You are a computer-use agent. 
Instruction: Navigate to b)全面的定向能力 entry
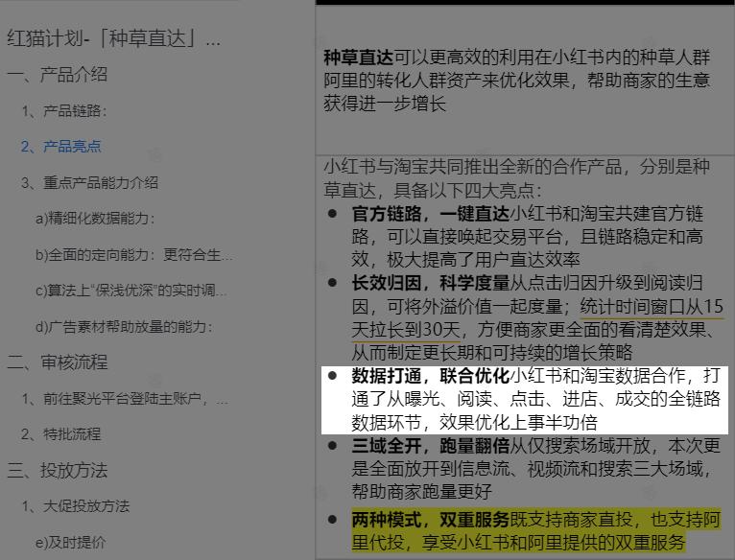pyautogui.click(x=133, y=254)
